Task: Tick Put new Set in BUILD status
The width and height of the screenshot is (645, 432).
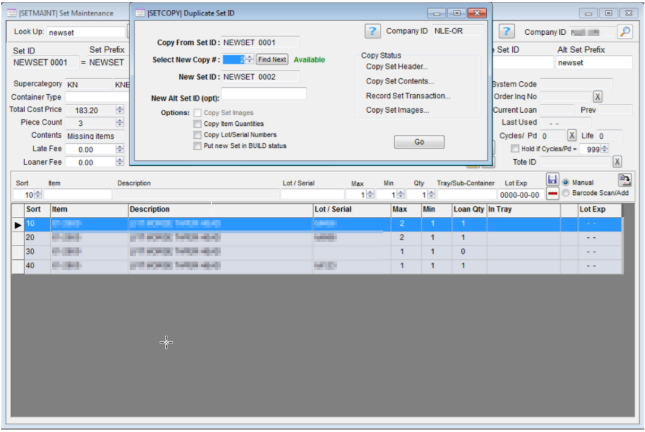Action: 197,145
